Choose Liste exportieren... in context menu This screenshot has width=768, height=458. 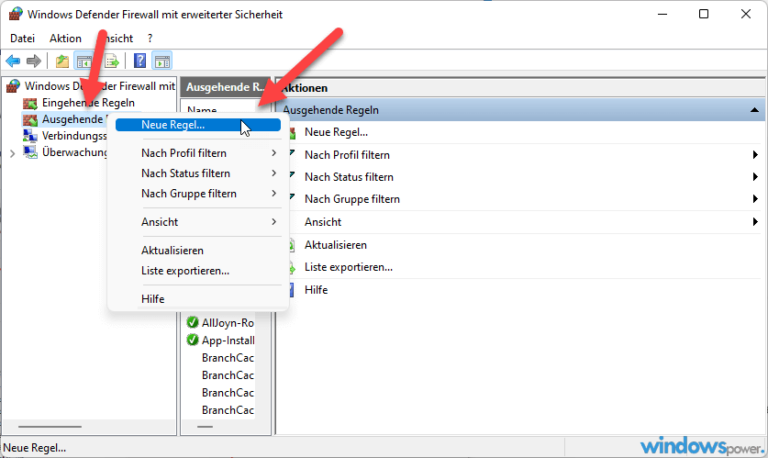(x=198, y=271)
